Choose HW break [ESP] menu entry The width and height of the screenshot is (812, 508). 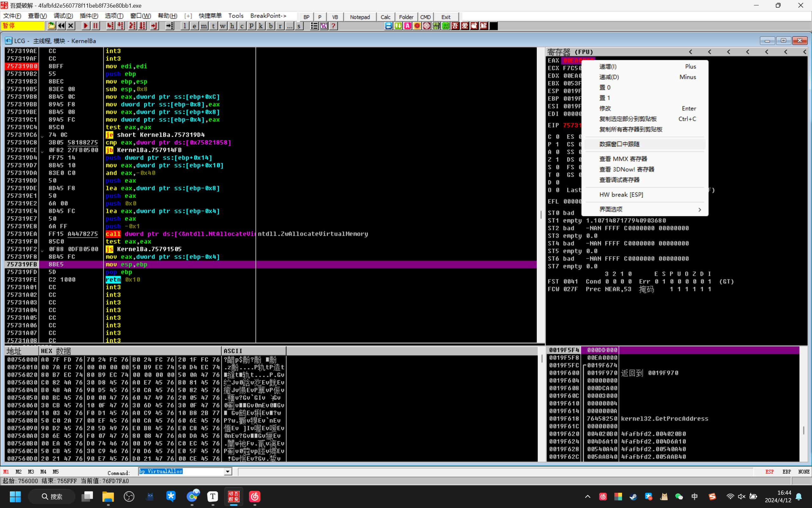pos(645,195)
